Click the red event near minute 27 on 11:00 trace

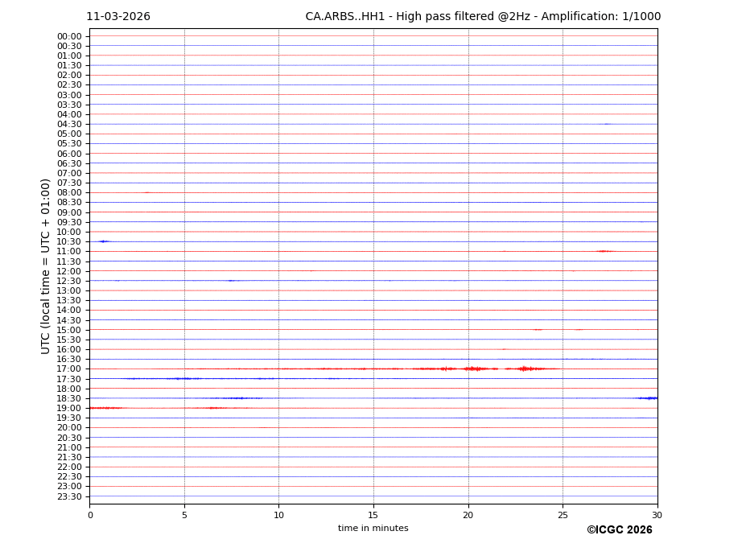[604, 251]
